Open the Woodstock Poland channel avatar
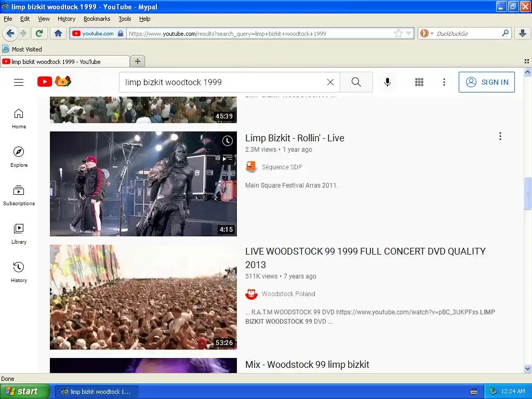This screenshot has width=532, height=399. click(x=251, y=294)
